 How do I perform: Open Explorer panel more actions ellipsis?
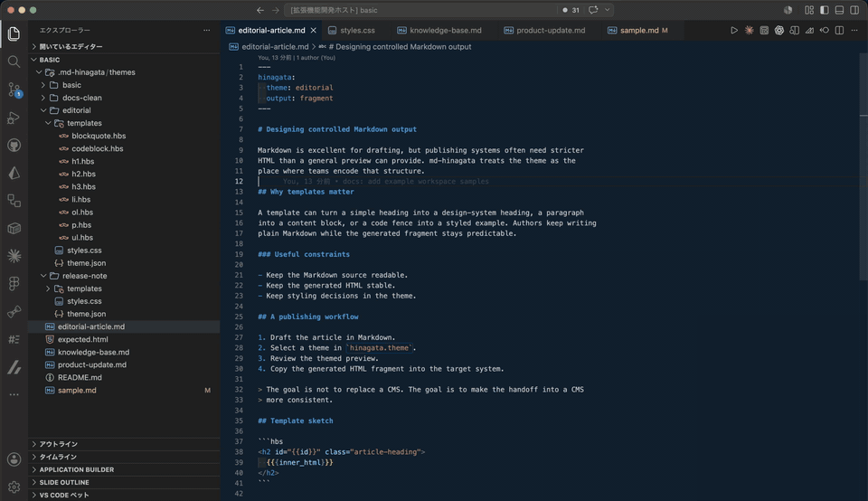tap(206, 31)
